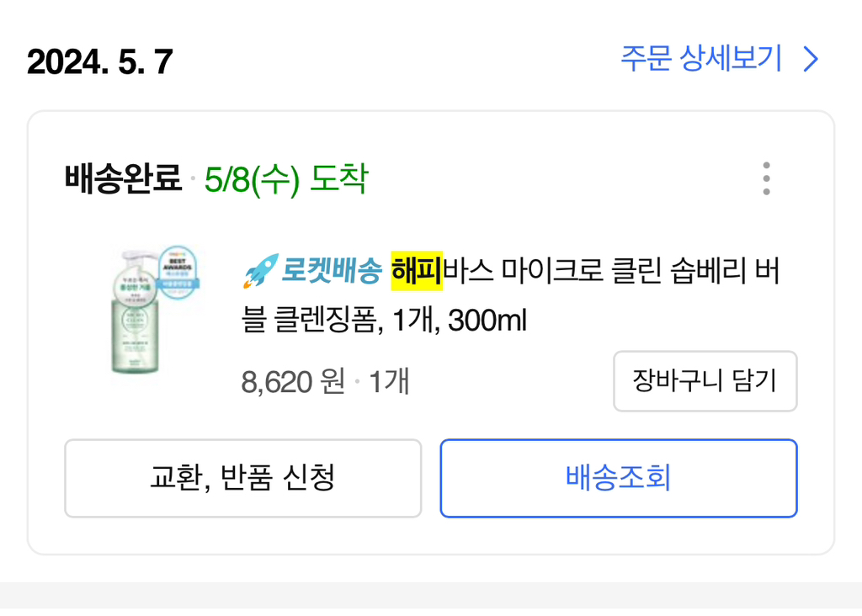Click the 배송완료 delivery status label

point(123,178)
